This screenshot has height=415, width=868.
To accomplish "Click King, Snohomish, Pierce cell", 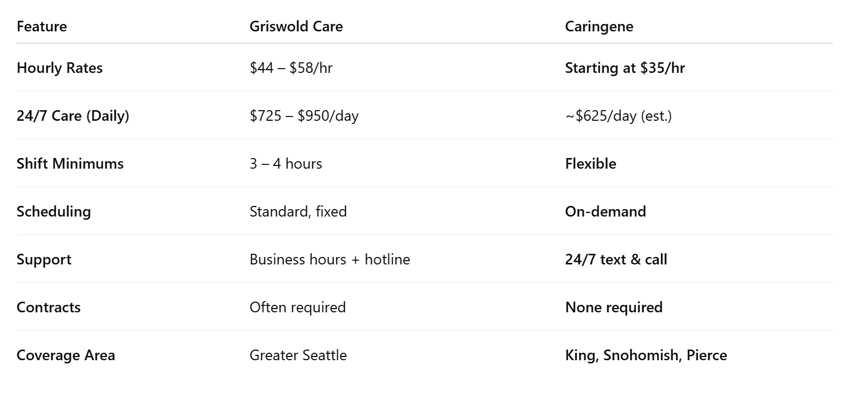I will [646, 355].
